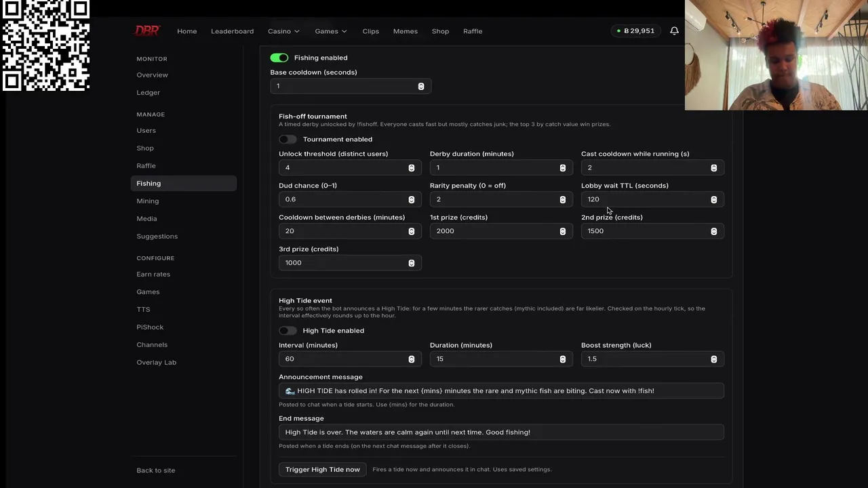Open the Shop page in top navbar

(440, 31)
